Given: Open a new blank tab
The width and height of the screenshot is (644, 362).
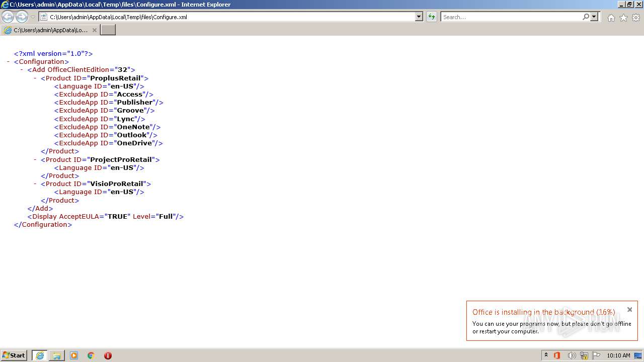Looking at the screenshot, I should [x=108, y=30].
